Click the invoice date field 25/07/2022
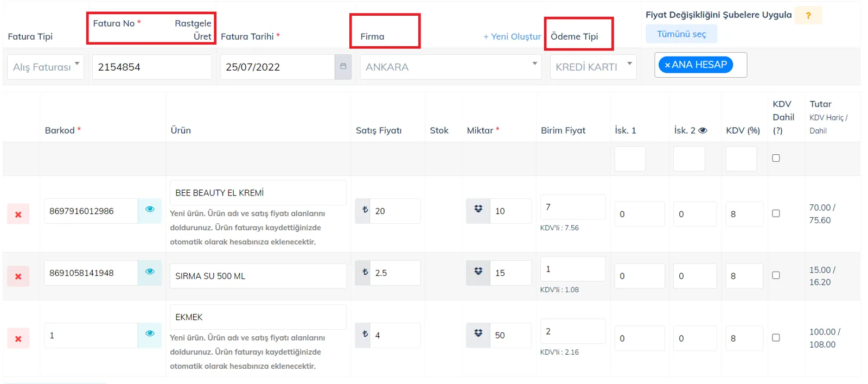The height and width of the screenshot is (384, 868). (277, 67)
